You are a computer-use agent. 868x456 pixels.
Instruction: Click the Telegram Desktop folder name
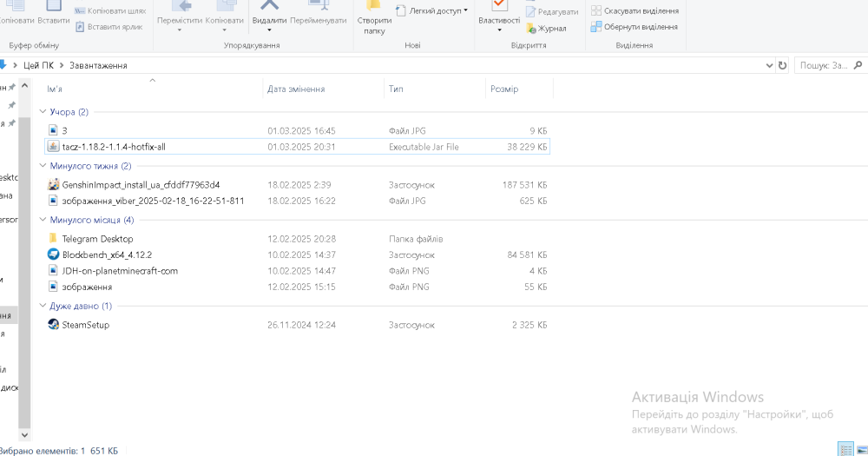point(97,239)
